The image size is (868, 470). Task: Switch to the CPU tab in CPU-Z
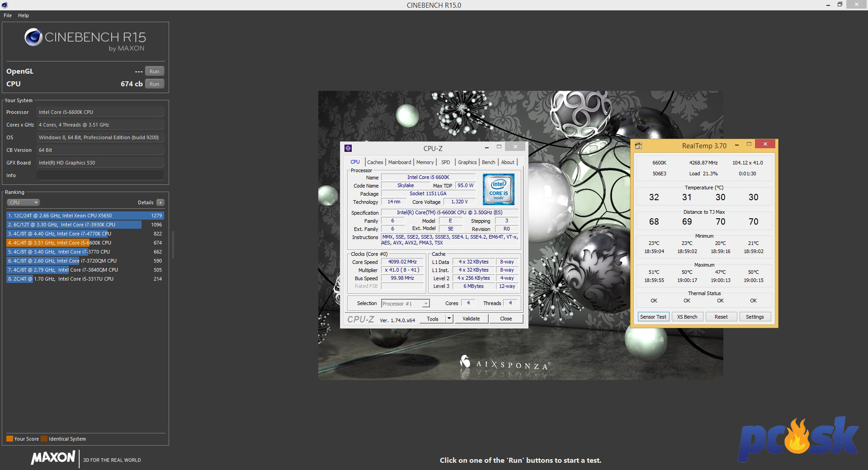point(355,162)
